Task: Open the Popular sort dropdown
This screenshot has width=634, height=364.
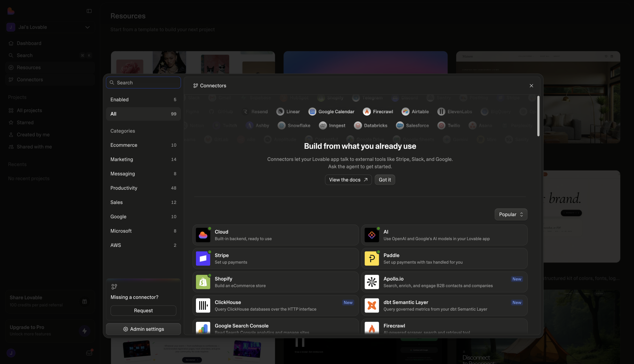Action: pos(511,214)
